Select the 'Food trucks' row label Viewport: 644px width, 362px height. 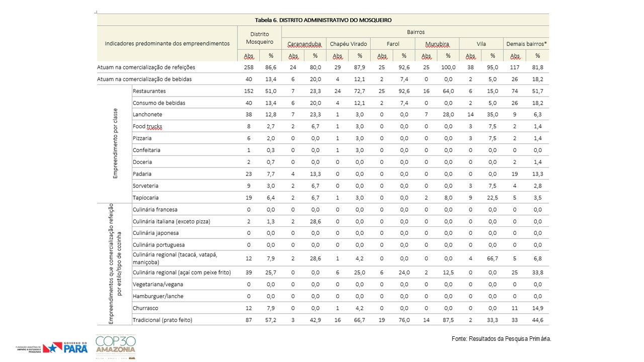[147, 127]
